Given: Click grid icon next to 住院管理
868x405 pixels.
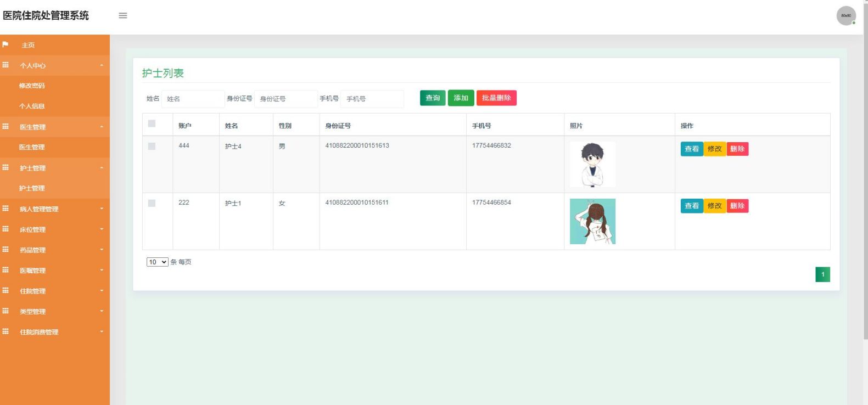Looking at the screenshot, I should pyautogui.click(x=5, y=290).
